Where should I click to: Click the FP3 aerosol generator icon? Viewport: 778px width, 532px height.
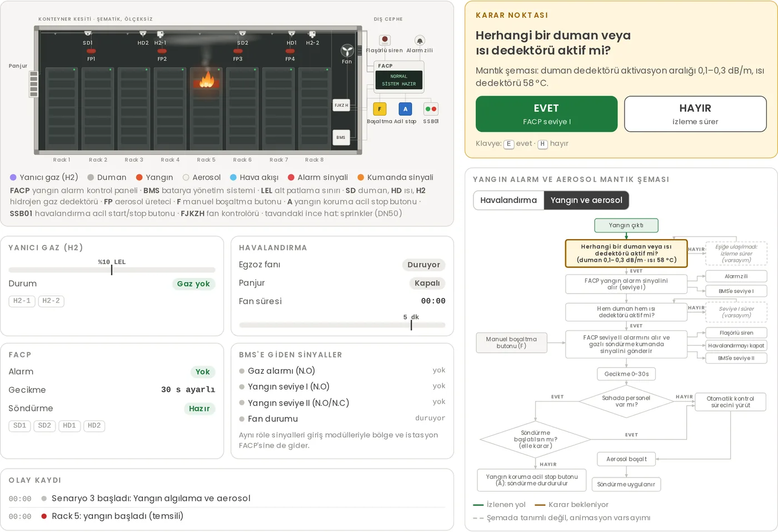click(238, 51)
